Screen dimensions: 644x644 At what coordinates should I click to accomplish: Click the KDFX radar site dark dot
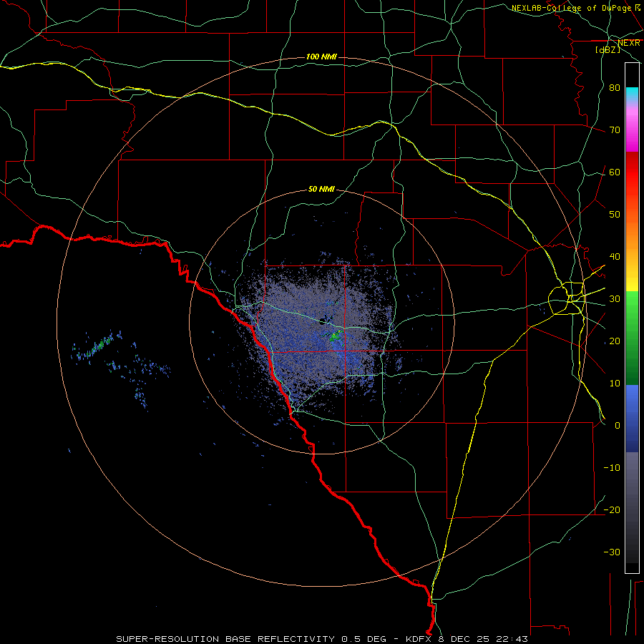coord(323,321)
